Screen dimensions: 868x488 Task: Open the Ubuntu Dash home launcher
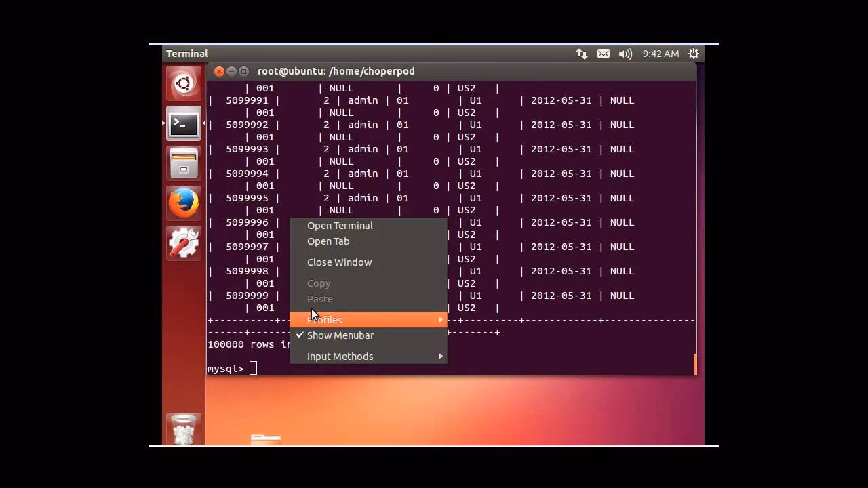pyautogui.click(x=184, y=84)
